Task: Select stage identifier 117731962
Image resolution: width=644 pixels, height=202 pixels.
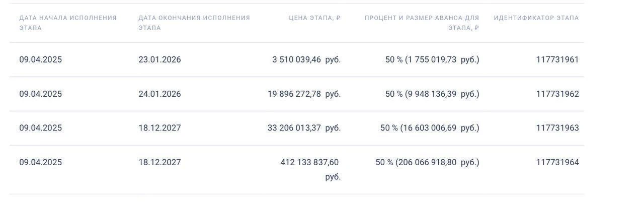Action: [x=557, y=94]
